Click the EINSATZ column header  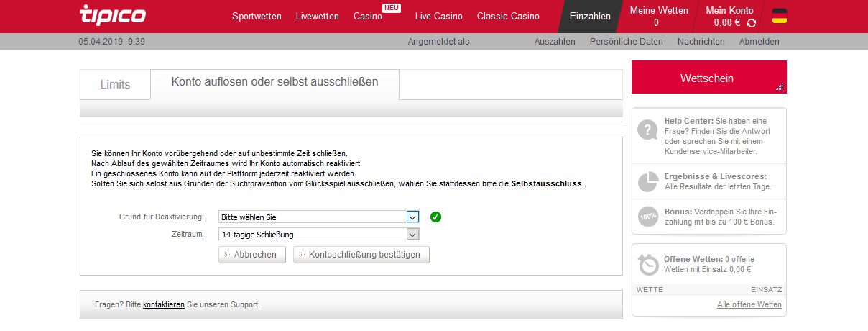pyautogui.click(x=766, y=289)
